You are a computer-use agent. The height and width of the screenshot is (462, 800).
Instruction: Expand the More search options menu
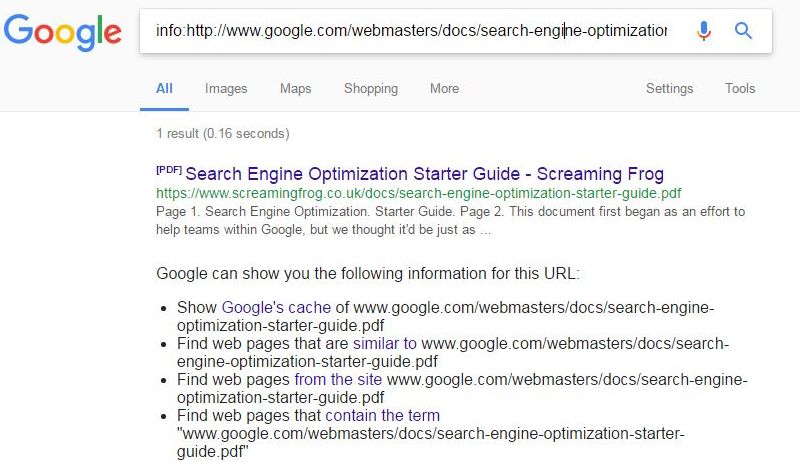coord(444,88)
